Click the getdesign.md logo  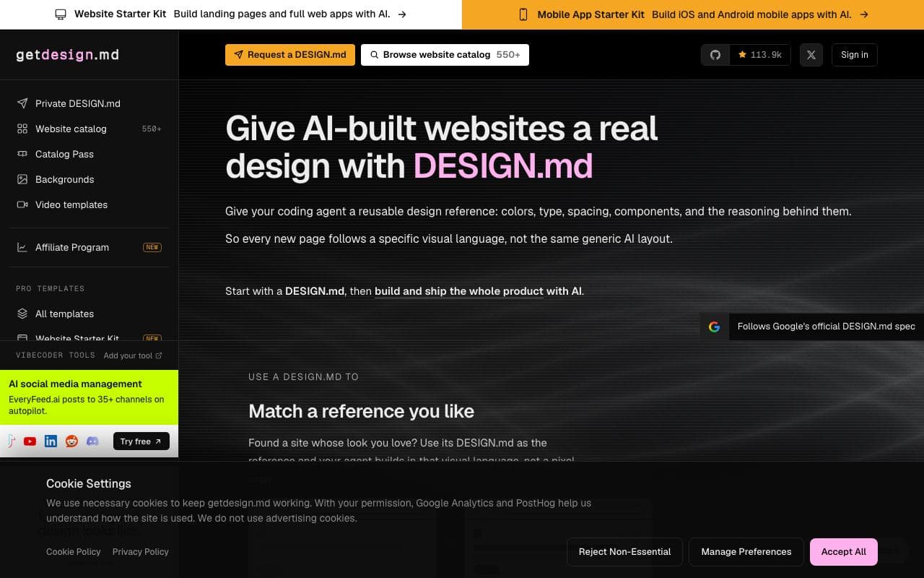click(x=68, y=55)
